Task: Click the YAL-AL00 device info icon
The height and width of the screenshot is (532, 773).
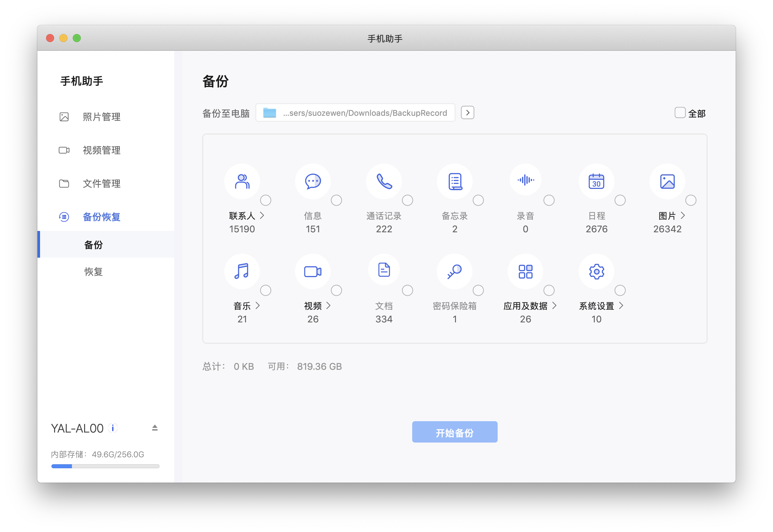Action: [x=113, y=428]
